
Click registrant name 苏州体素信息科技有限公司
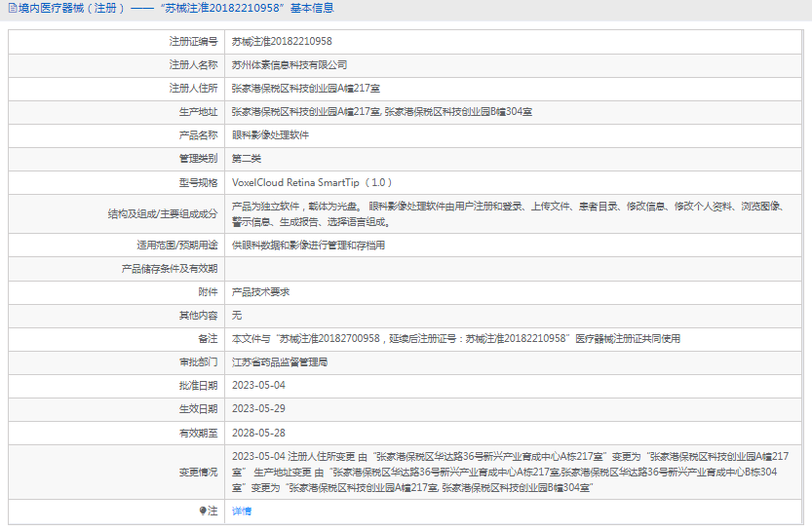[x=290, y=65]
